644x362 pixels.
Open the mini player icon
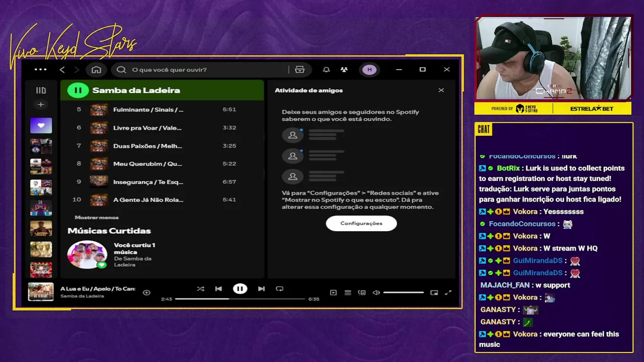[434, 293]
